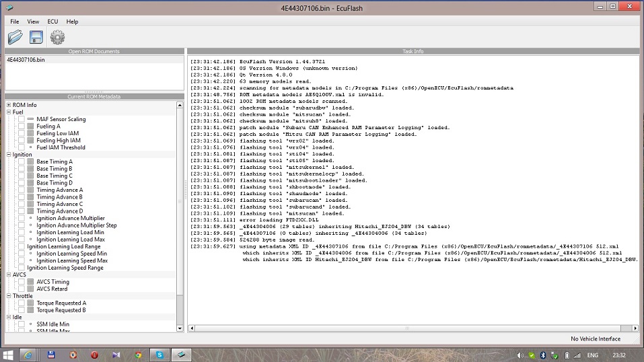The width and height of the screenshot is (644, 362).
Task: Open the File menu
Action: [14, 22]
